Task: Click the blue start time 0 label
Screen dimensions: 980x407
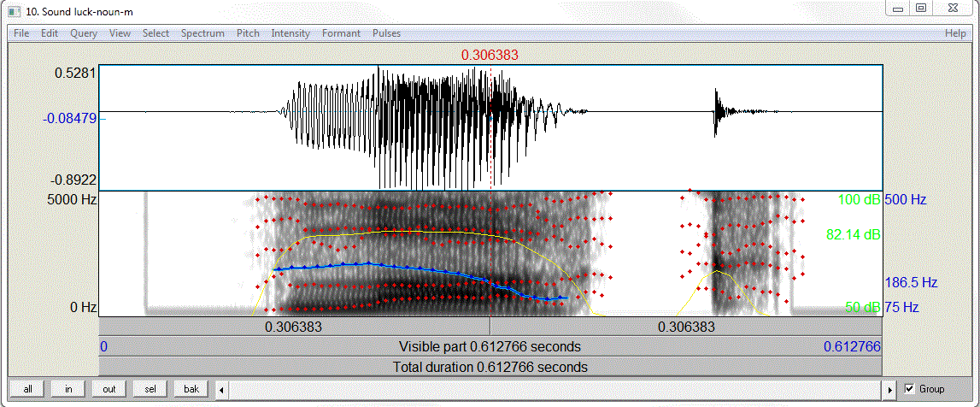Action: coord(103,346)
